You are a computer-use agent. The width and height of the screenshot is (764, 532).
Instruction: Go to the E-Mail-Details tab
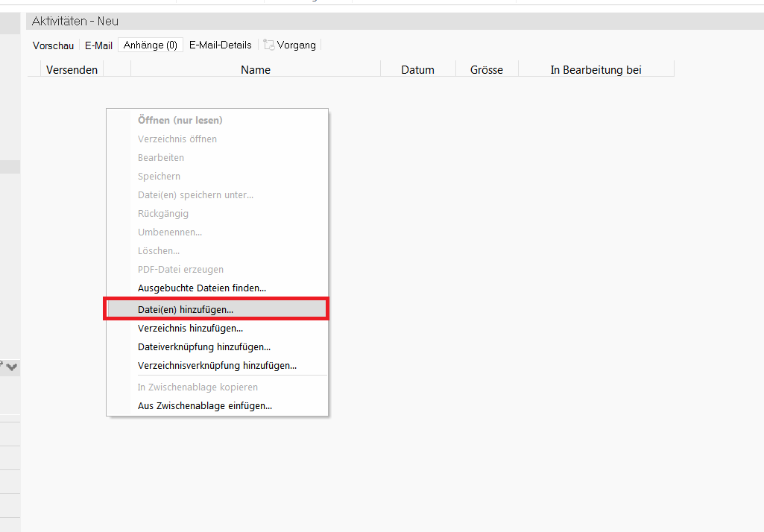(x=220, y=45)
